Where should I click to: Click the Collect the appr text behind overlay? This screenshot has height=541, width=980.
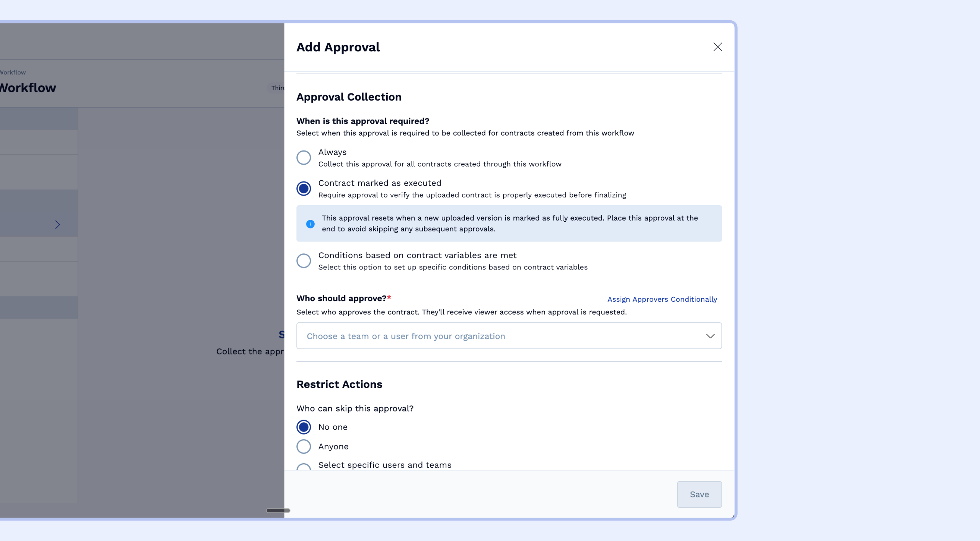250,351
